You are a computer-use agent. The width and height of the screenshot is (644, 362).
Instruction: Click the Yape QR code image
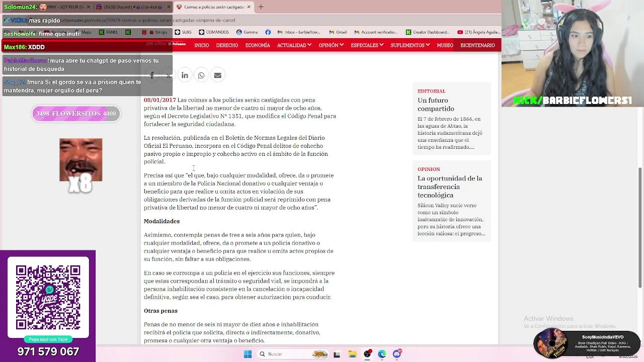tap(48, 297)
